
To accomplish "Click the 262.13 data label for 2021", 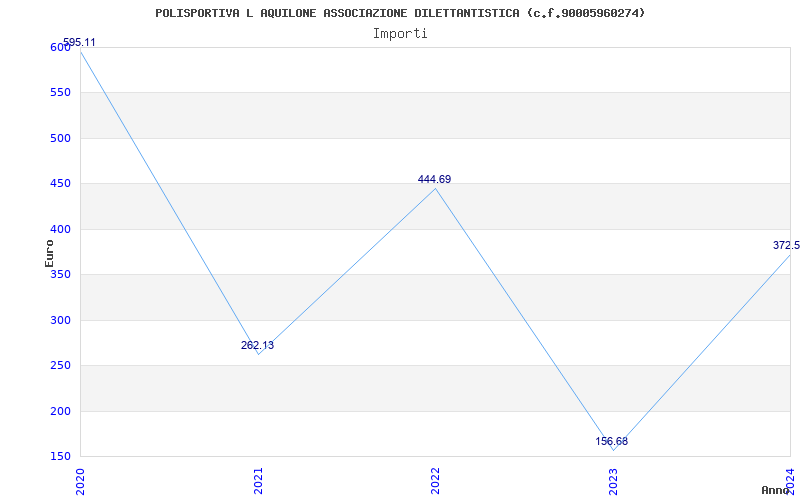I will 257,345.
